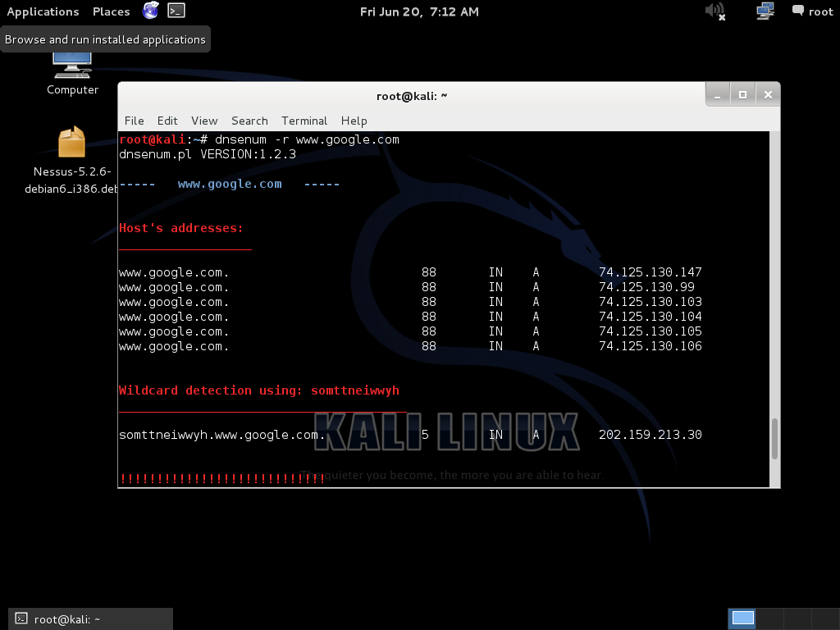
Task: Open the root user menu in the top panel
Action: 813,11
